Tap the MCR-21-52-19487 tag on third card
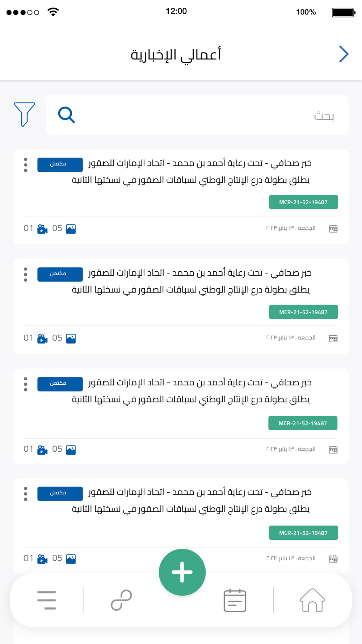362x644 pixels. click(x=303, y=423)
